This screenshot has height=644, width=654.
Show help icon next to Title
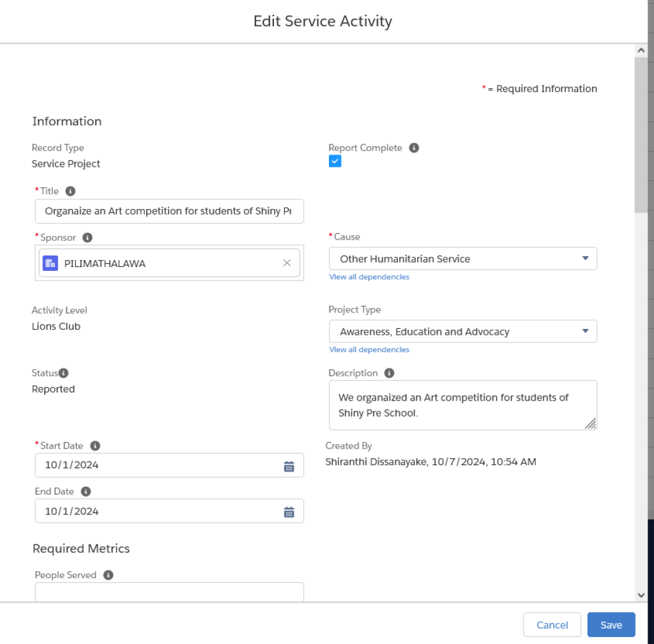70,191
